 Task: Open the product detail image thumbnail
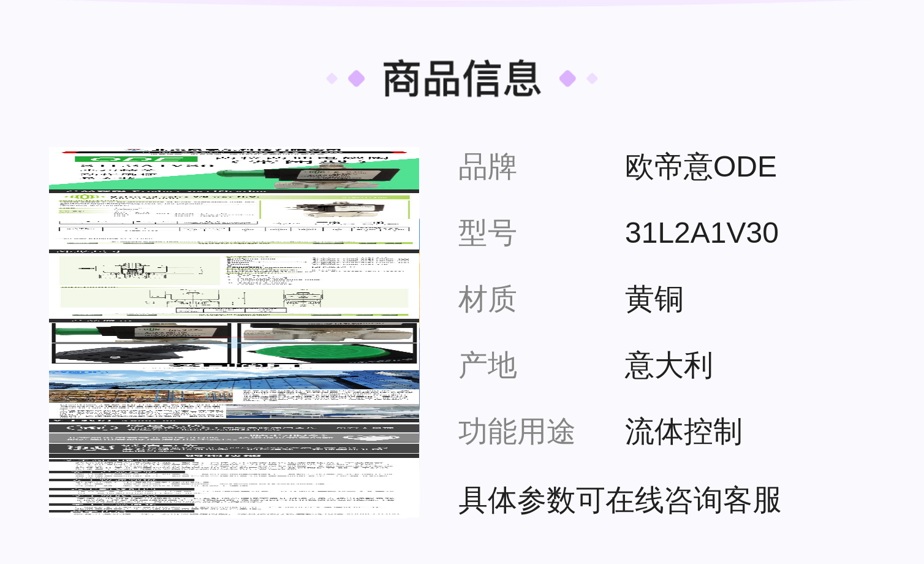(234, 332)
